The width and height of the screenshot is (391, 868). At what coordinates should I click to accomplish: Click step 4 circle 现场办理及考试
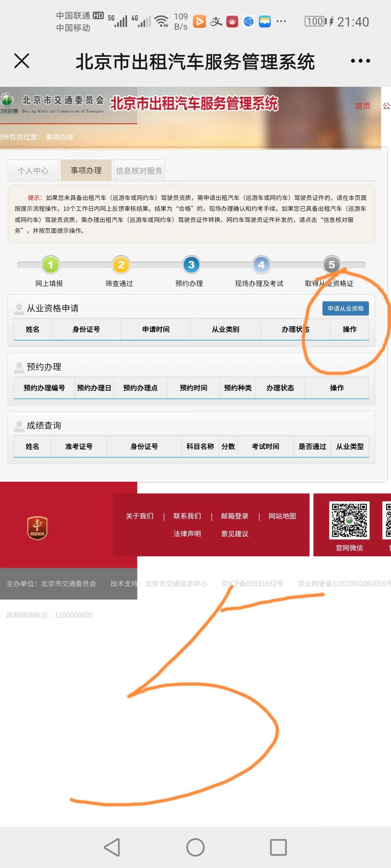click(261, 265)
